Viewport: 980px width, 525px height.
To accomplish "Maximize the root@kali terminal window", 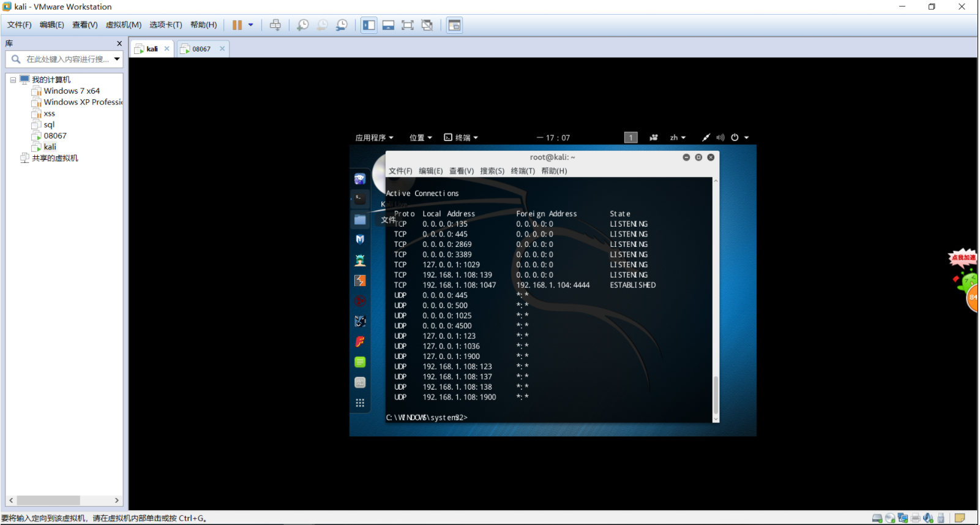I will (698, 157).
